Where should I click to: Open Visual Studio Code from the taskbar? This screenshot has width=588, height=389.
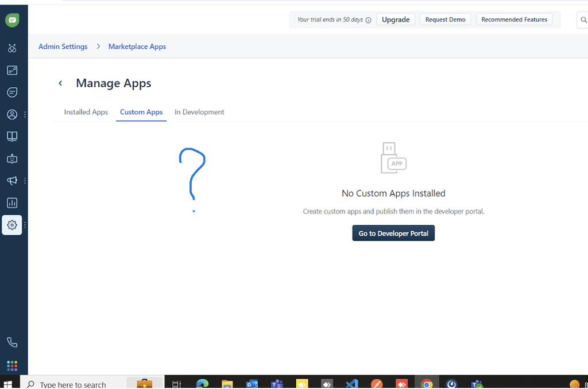tap(352, 383)
